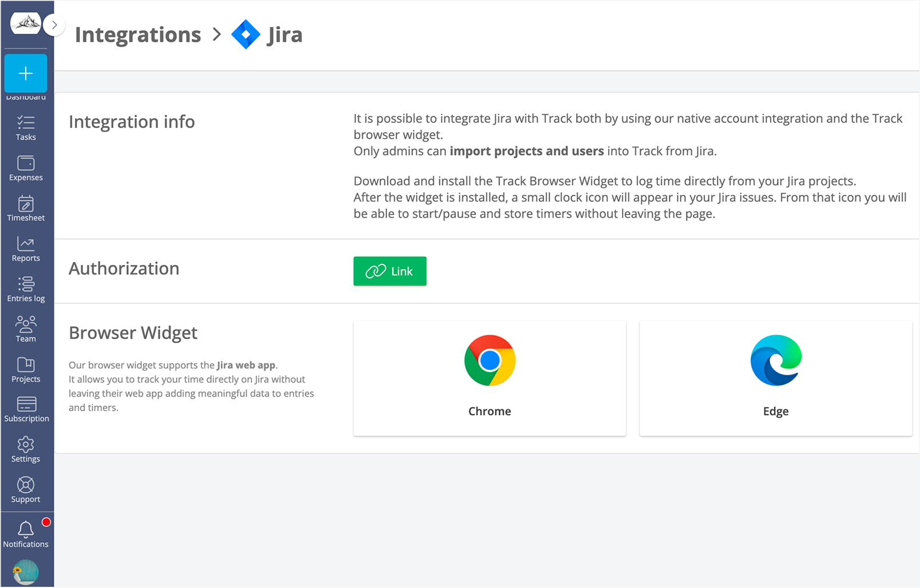View Reports from the sidebar

pyautogui.click(x=26, y=249)
